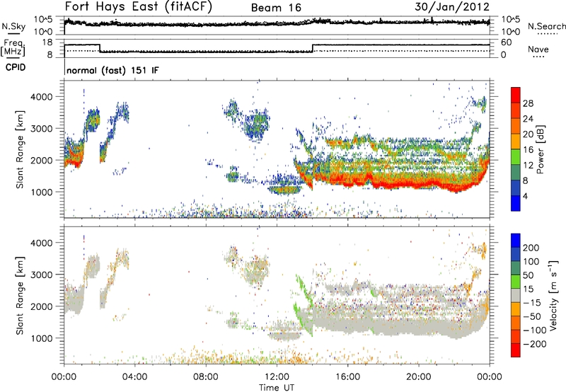The height and width of the screenshot is (392, 566).
Task: Click the "N.Search" legend label
Action: tap(546, 26)
